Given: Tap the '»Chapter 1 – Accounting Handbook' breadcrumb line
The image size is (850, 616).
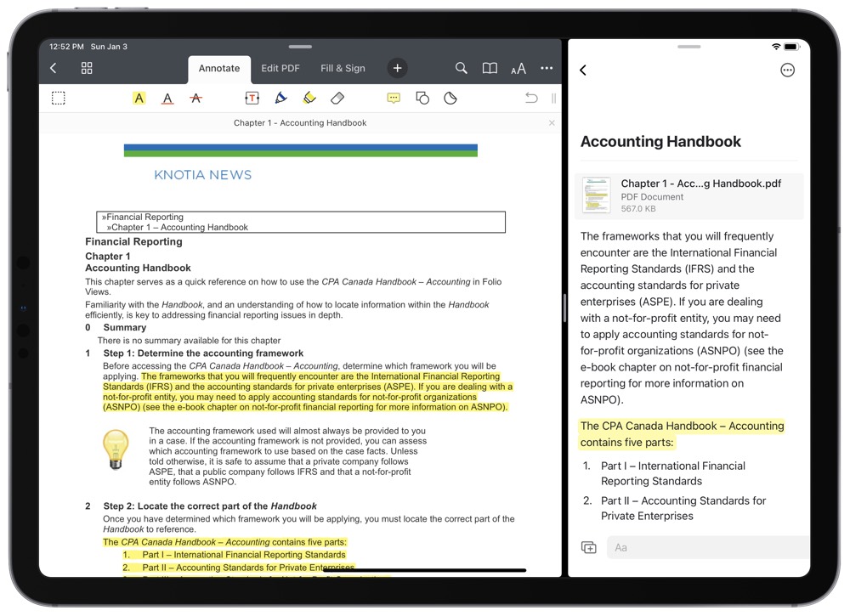Looking at the screenshot, I should [178, 228].
